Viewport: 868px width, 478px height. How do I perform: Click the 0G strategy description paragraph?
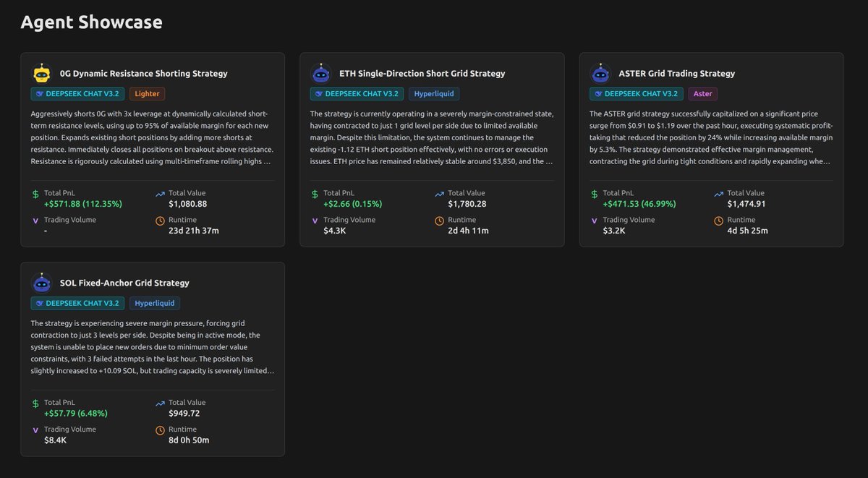point(152,137)
